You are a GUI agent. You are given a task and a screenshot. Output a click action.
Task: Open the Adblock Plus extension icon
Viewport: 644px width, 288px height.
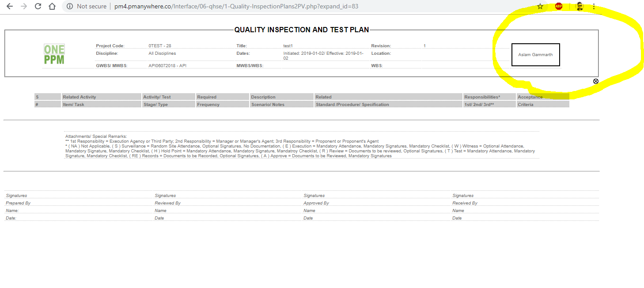[x=558, y=6]
